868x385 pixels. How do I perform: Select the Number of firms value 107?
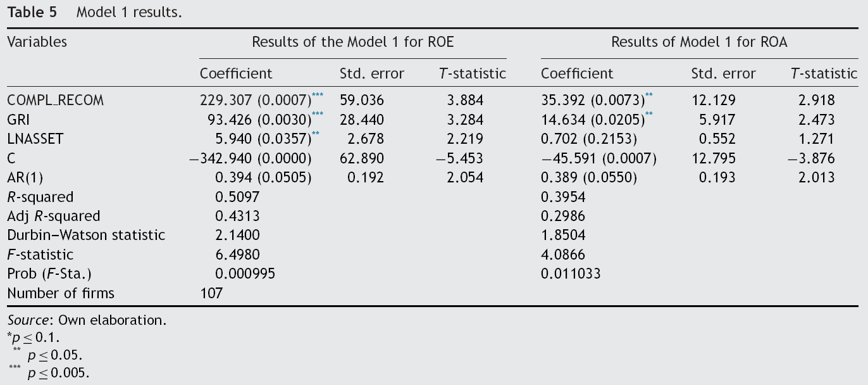pos(211,293)
